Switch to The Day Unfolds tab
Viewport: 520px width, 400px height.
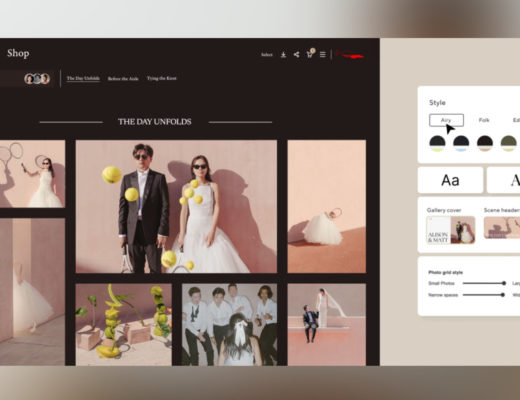[x=83, y=78]
